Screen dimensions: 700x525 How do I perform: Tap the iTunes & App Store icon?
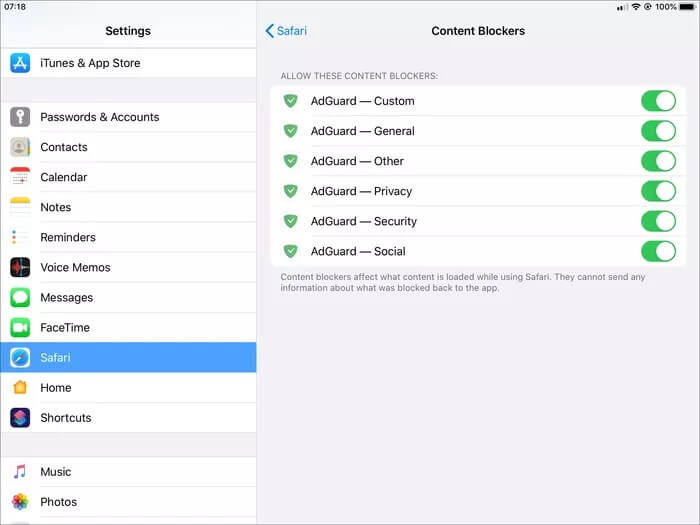pyautogui.click(x=20, y=63)
